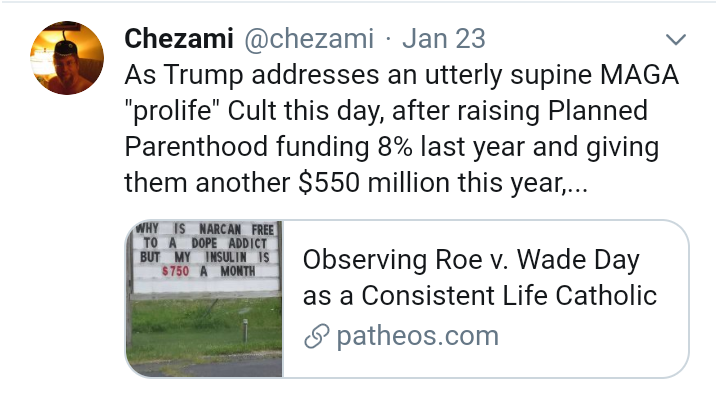Open the Narcan sign preview thumbnail
The image size is (716, 398).
204,298
